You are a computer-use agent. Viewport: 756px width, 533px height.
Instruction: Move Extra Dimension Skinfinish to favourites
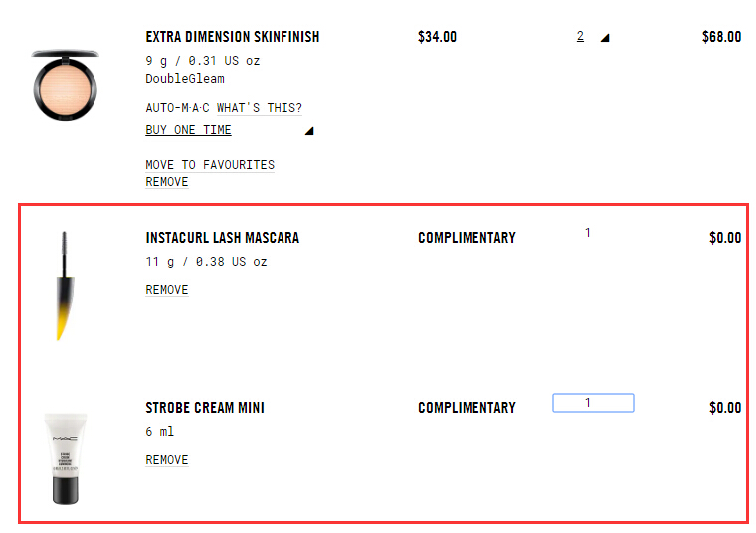pyautogui.click(x=210, y=165)
